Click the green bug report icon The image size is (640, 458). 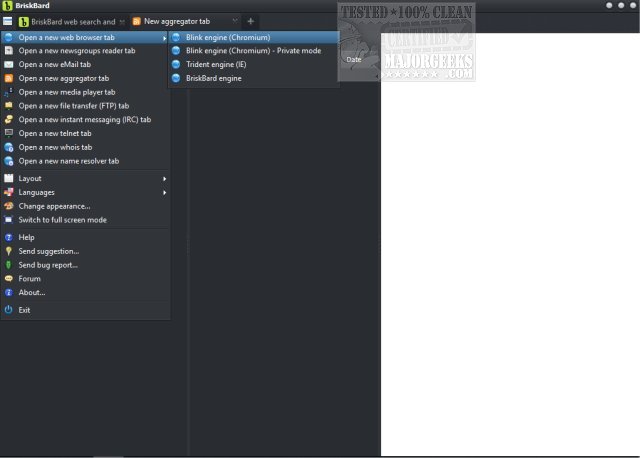coord(9,265)
